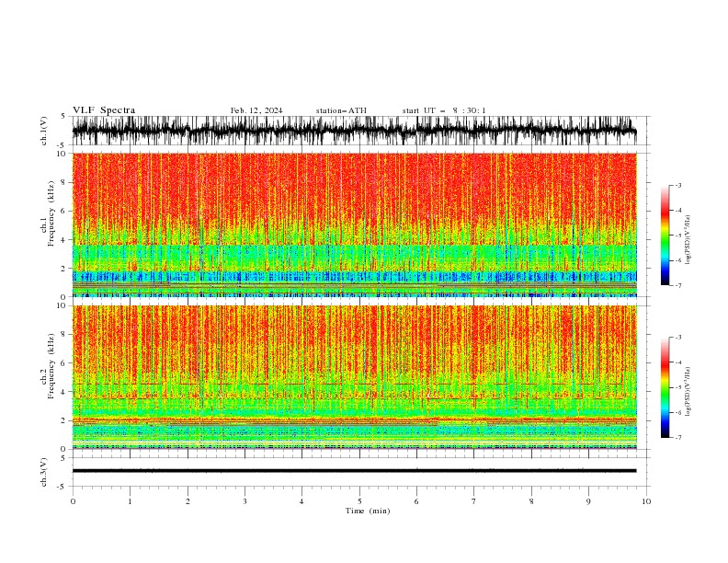728x563 pixels.
Task: Click the ch.1 PSD color scale bar
Action: pyautogui.click(x=665, y=236)
